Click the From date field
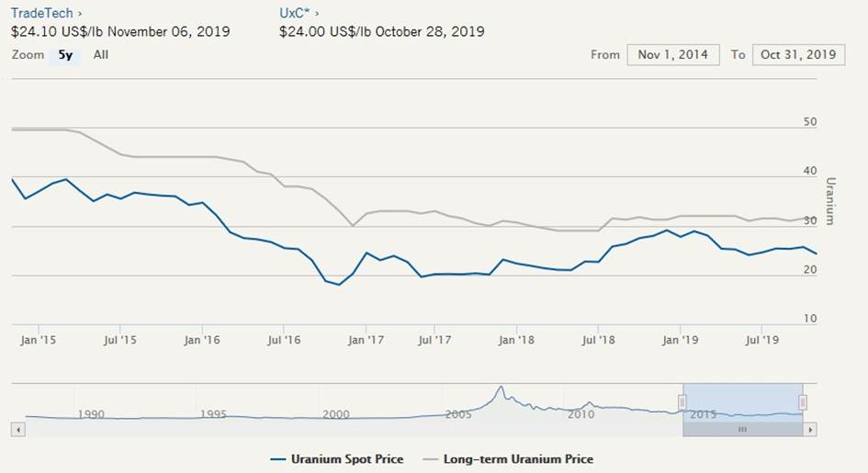This screenshot has height=473, width=868. [673, 55]
